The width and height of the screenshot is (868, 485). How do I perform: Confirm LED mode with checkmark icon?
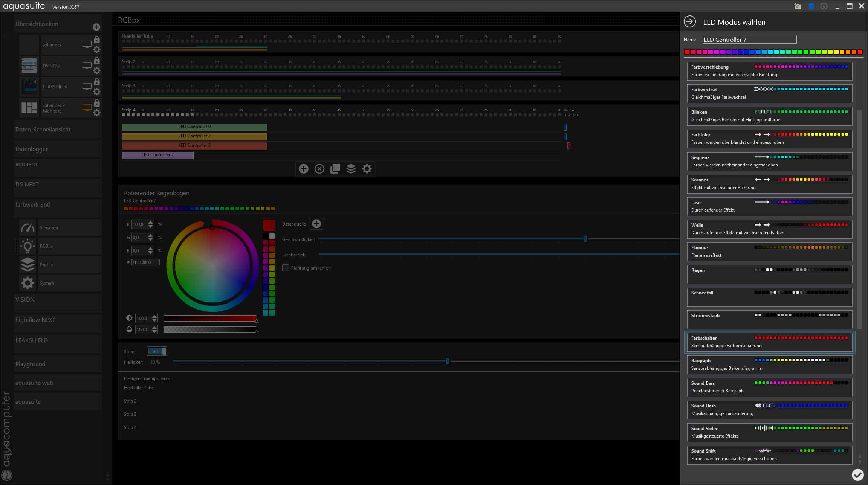[857, 474]
